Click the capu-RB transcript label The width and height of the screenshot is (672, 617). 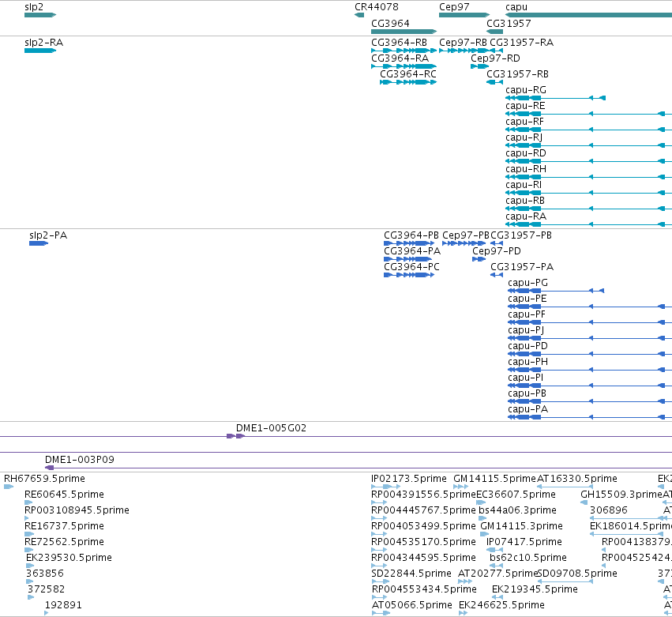[525, 201]
